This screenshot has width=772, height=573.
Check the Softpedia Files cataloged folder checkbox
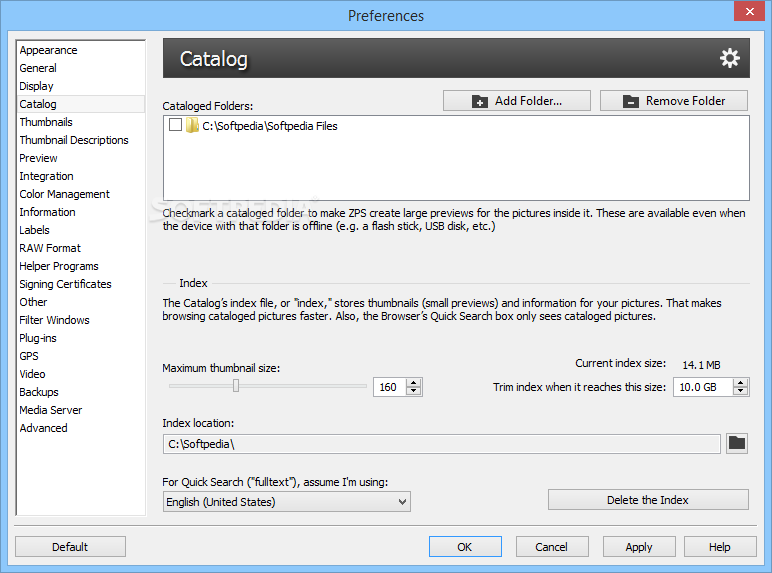[176, 126]
